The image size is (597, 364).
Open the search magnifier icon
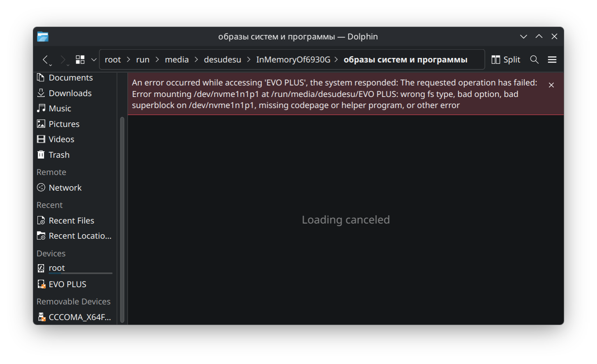pos(534,60)
